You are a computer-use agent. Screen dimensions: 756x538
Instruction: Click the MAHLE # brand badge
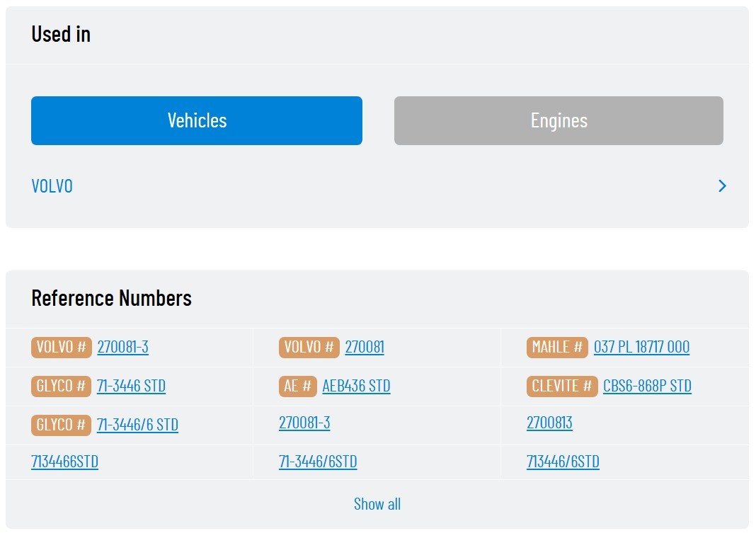[557, 347]
